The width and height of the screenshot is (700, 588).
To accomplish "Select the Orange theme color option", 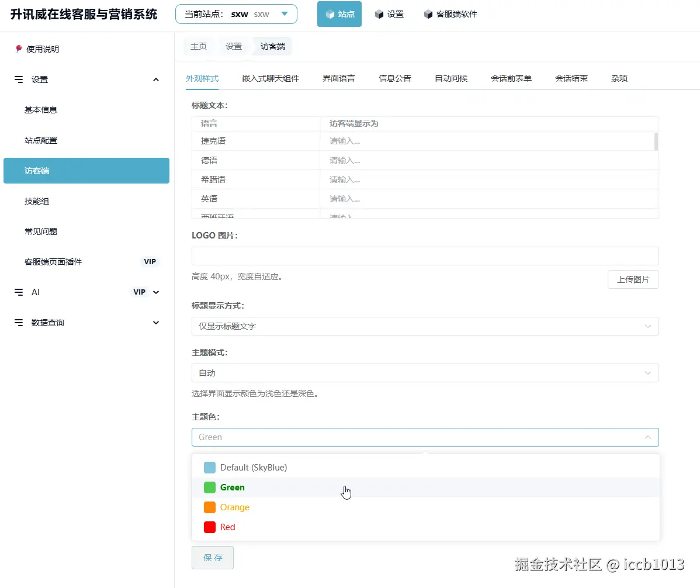I will (x=234, y=507).
